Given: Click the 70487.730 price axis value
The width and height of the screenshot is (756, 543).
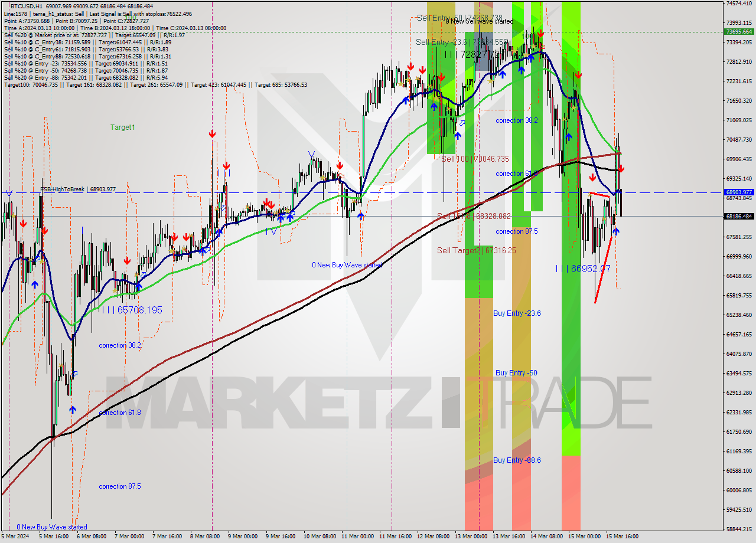Looking at the screenshot, I should point(739,139).
